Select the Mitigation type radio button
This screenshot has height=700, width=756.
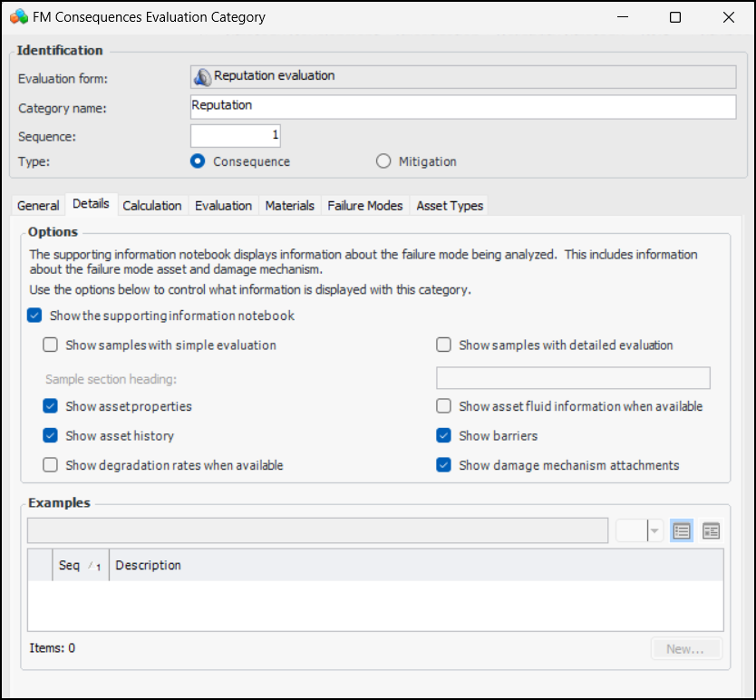(383, 161)
